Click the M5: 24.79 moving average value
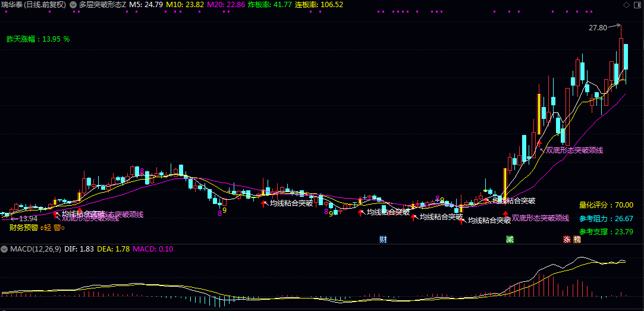Image resolution: width=644 pixels, height=311 pixels. [x=146, y=5]
